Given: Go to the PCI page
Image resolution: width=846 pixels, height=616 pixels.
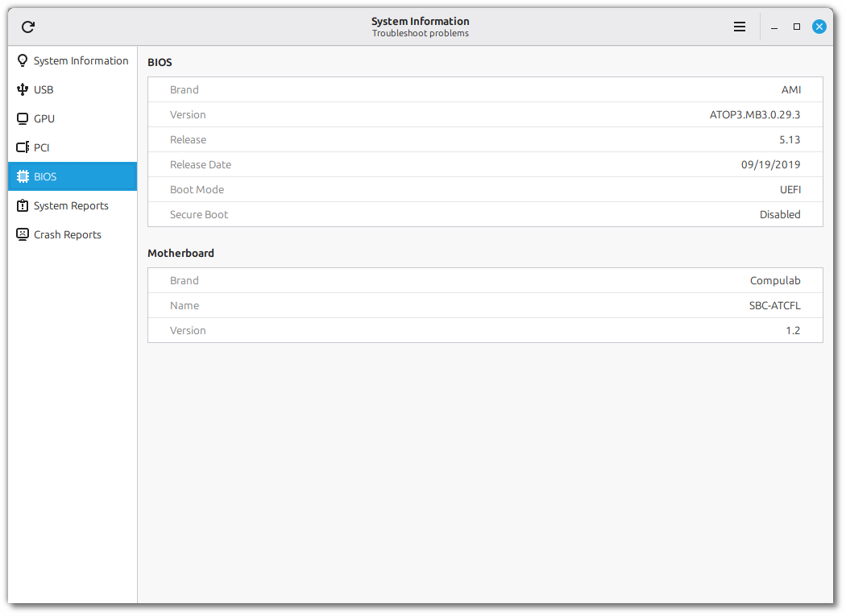Looking at the screenshot, I should pyautogui.click(x=73, y=147).
